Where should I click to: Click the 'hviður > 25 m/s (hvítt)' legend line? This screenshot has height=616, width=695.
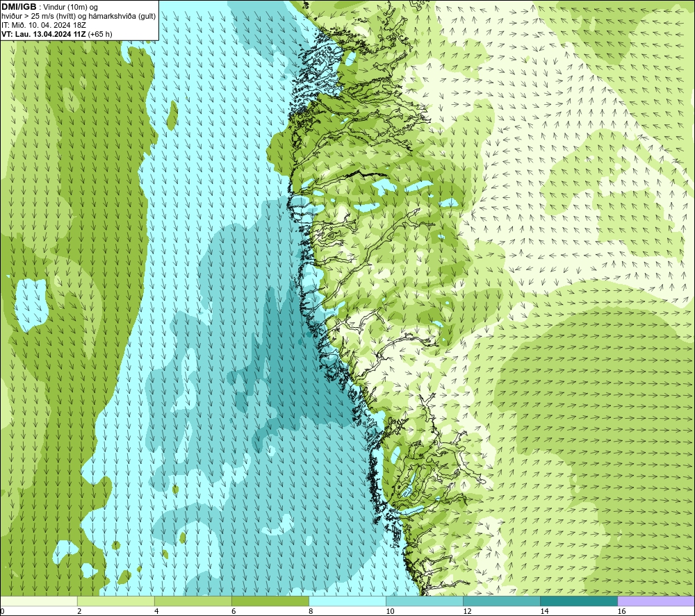(79, 17)
